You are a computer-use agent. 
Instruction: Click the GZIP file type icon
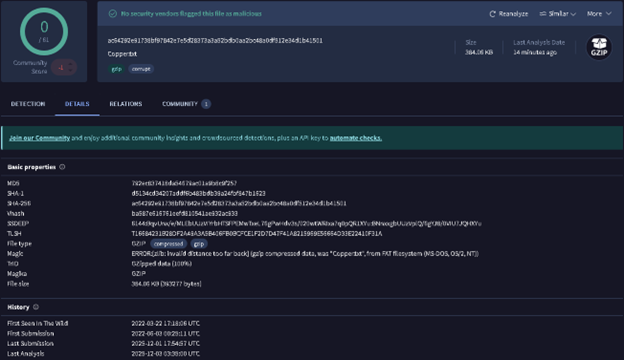pos(599,47)
